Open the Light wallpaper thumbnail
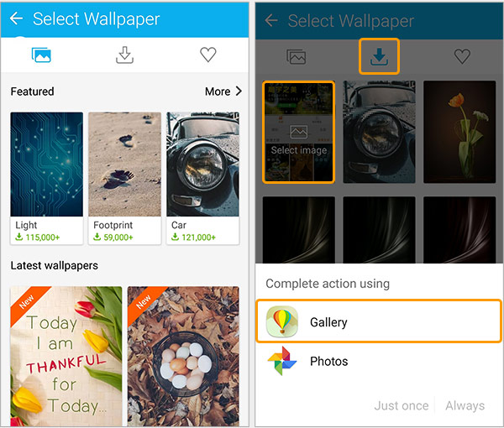This screenshot has width=504, height=428. [x=46, y=166]
